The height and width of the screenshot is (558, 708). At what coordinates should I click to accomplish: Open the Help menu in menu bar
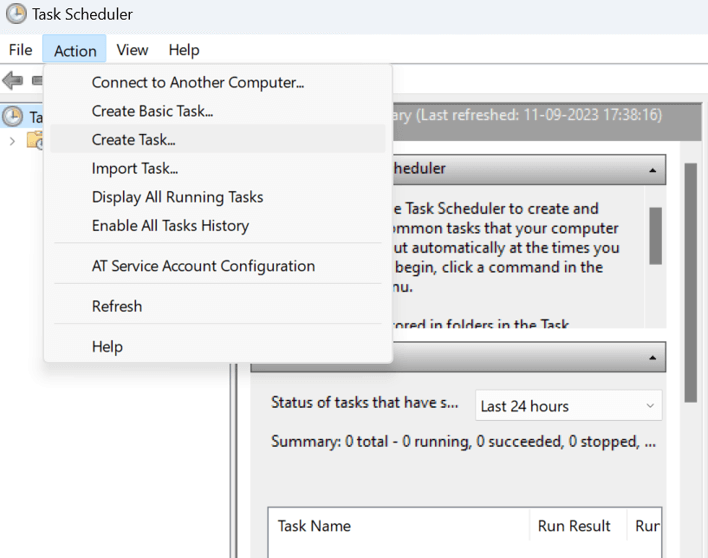(184, 50)
